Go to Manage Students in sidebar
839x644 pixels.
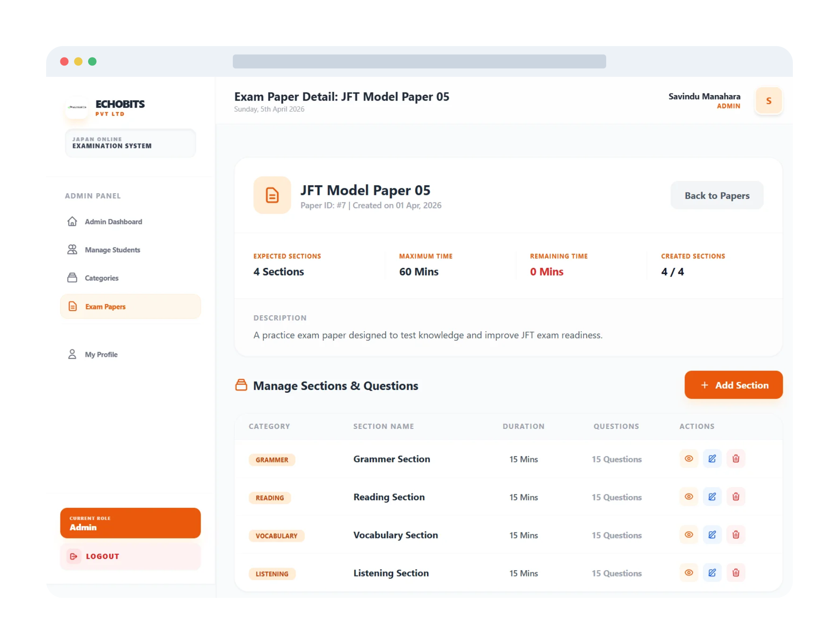click(112, 250)
